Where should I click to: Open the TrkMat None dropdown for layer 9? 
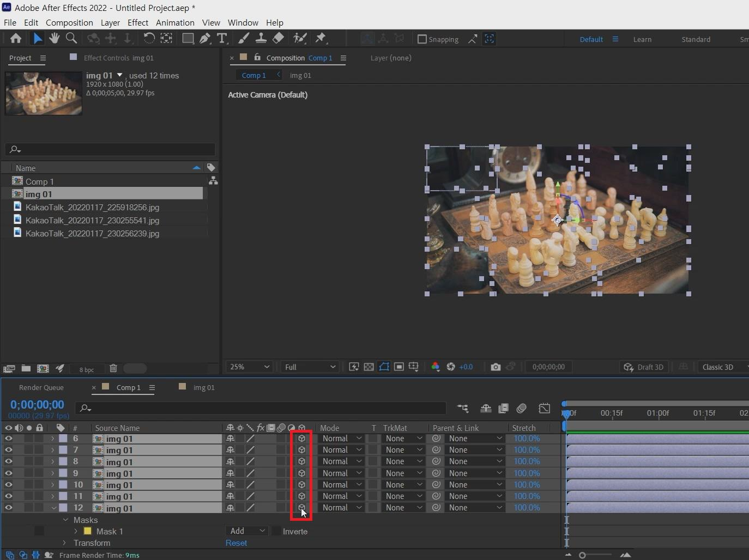[403, 473]
